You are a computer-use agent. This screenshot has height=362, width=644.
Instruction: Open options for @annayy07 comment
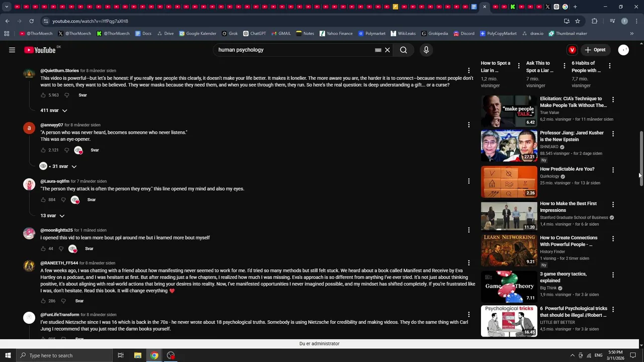(x=469, y=125)
